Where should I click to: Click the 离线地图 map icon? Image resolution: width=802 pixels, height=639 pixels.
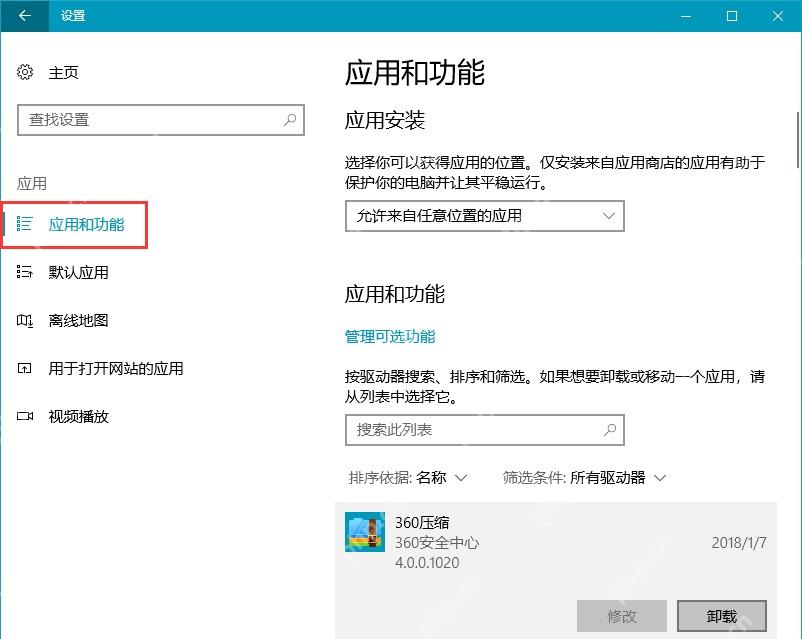pyautogui.click(x=25, y=320)
